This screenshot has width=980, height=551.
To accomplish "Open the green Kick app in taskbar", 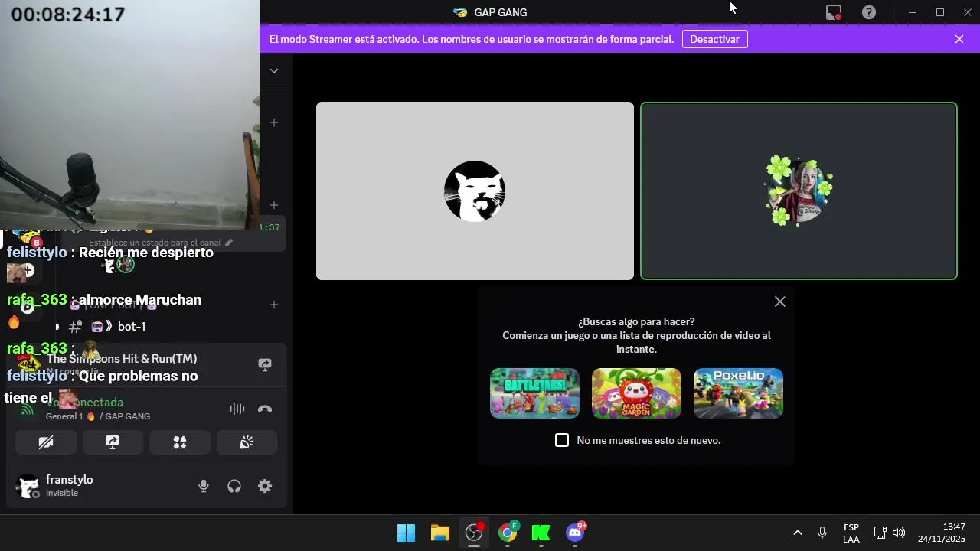I will tap(541, 533).
